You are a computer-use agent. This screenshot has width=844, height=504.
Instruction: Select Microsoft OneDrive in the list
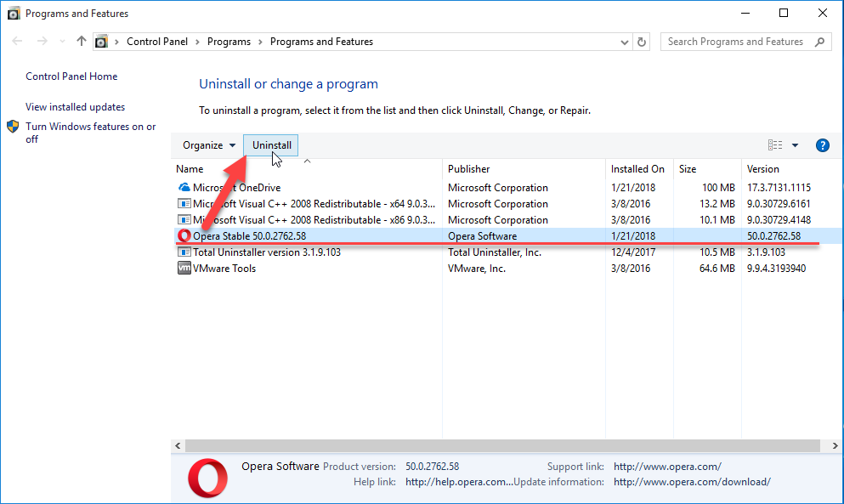click(x=237, y=187)
